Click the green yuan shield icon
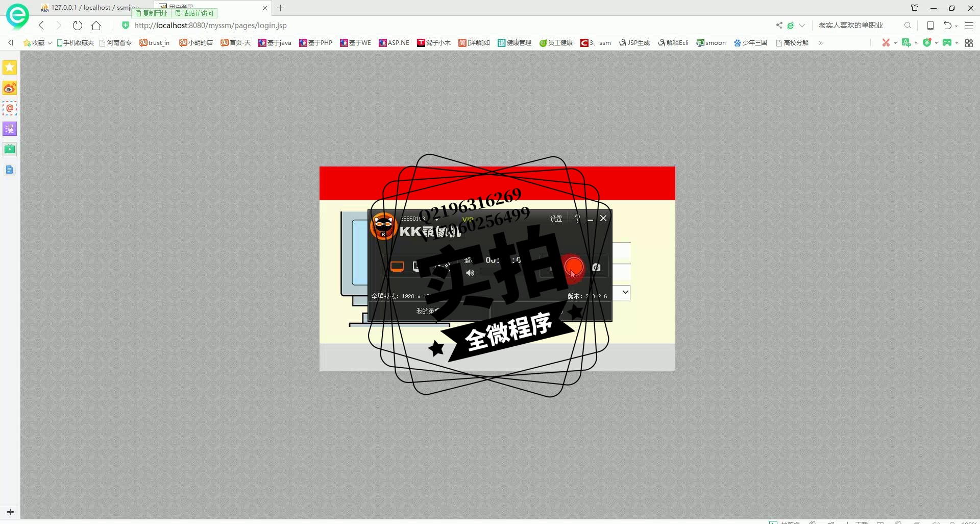Image resolution: width=980 pixels, height=524 pixels. pos(927,42)
